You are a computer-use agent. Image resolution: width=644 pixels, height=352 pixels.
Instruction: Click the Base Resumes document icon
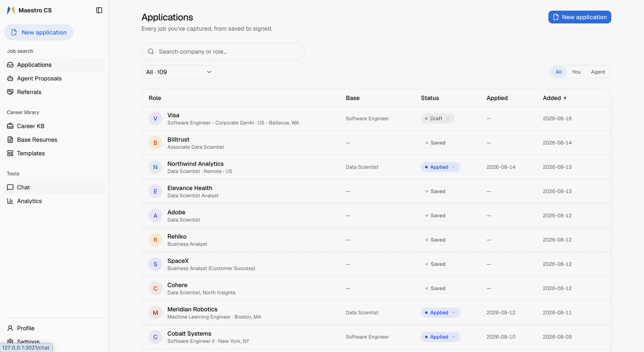click(10, 140)
